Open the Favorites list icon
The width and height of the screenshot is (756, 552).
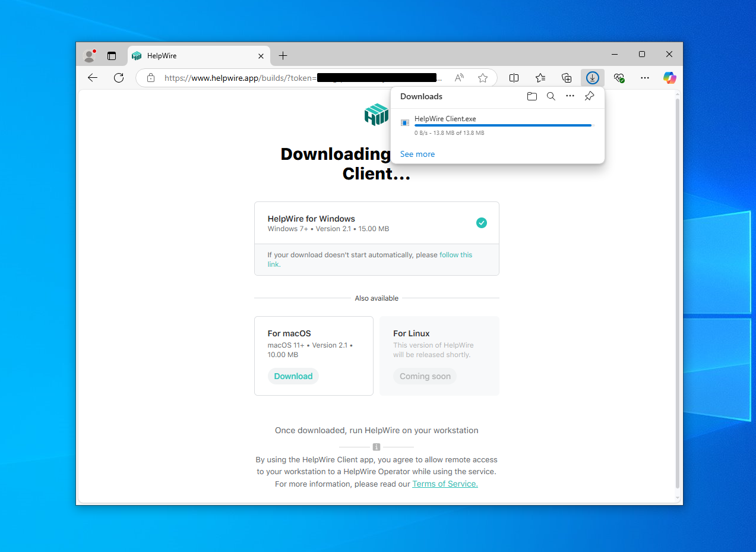coord(540,78)
